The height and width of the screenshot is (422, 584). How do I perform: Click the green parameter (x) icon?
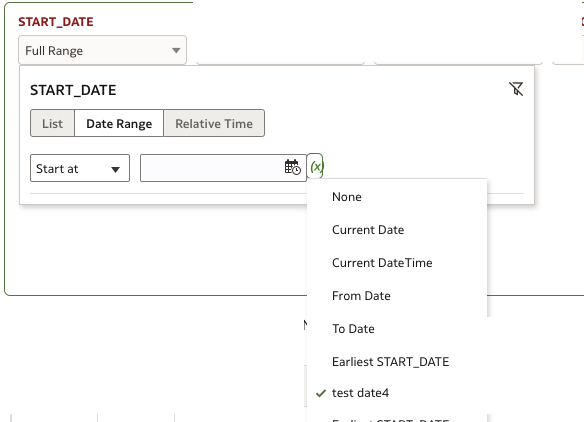pos(315,167)
